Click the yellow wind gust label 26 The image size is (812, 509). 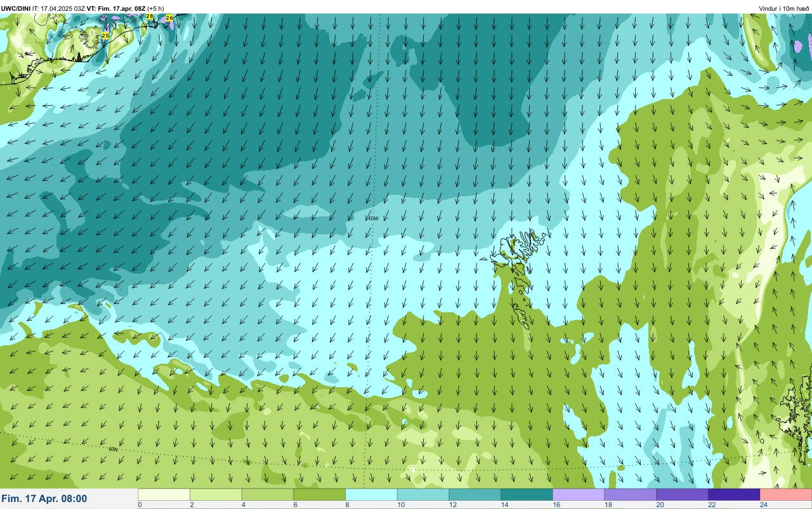click(x=169, y=18)
